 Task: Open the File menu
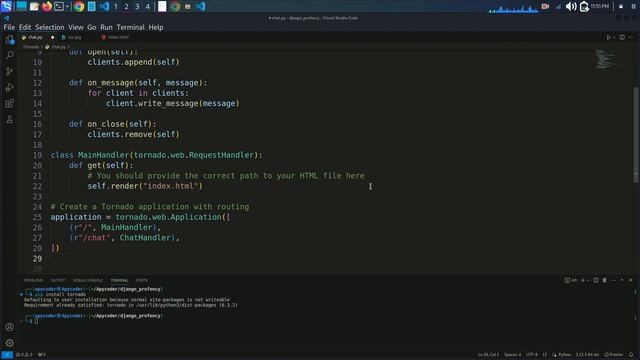9,27
